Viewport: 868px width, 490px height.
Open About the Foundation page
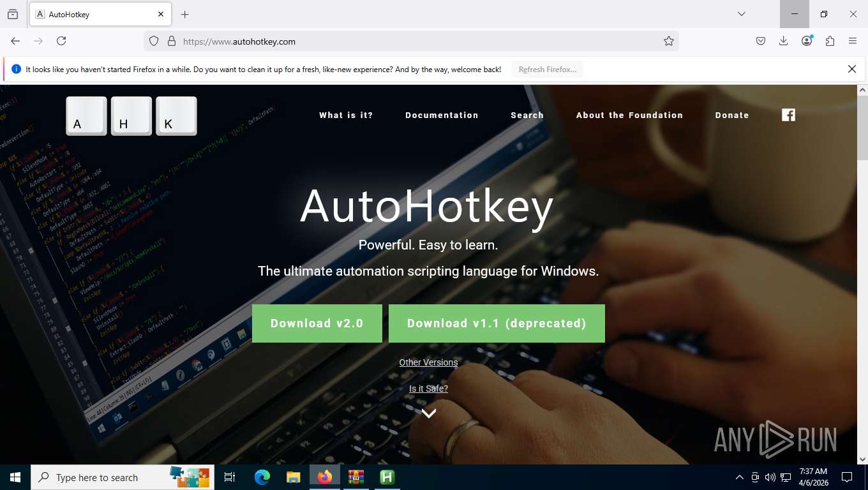pyautogui.click(x=629, y=115)
